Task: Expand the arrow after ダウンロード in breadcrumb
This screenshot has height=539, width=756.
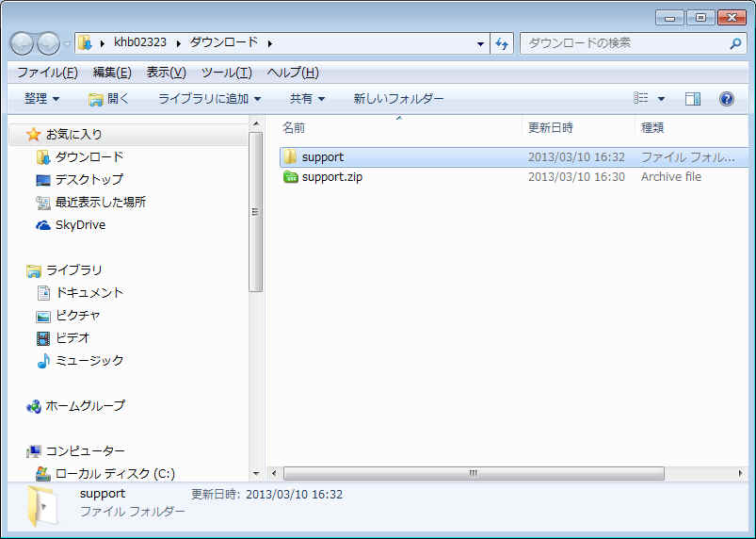Action: tap(270, 43)
